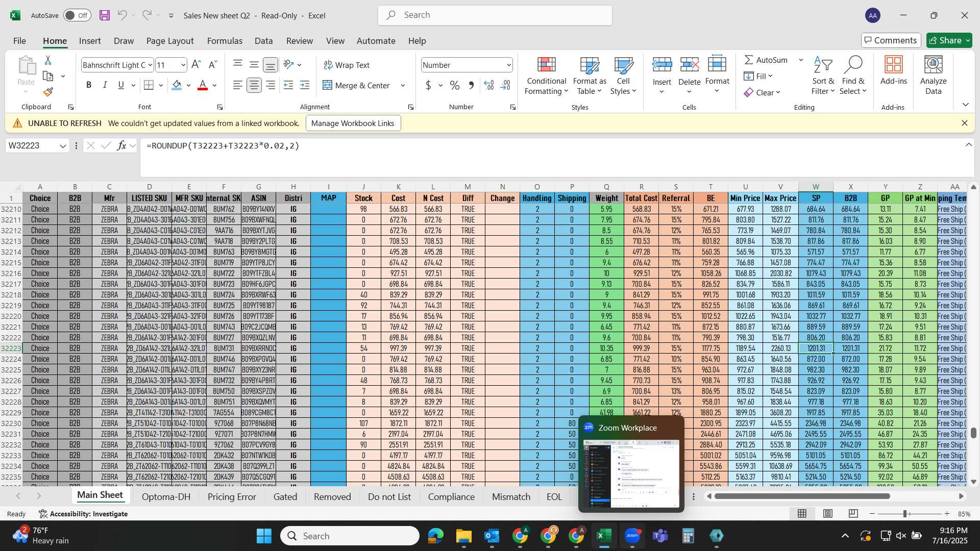
Task: Switch to Pricing Error sheet tab
Action: coord(232,496)
